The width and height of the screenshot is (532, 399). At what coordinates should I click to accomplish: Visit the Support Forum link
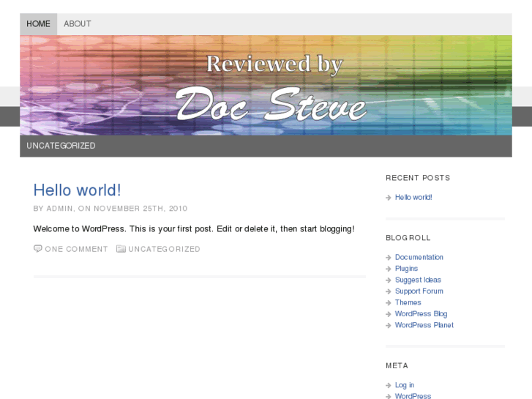point(419,291)
